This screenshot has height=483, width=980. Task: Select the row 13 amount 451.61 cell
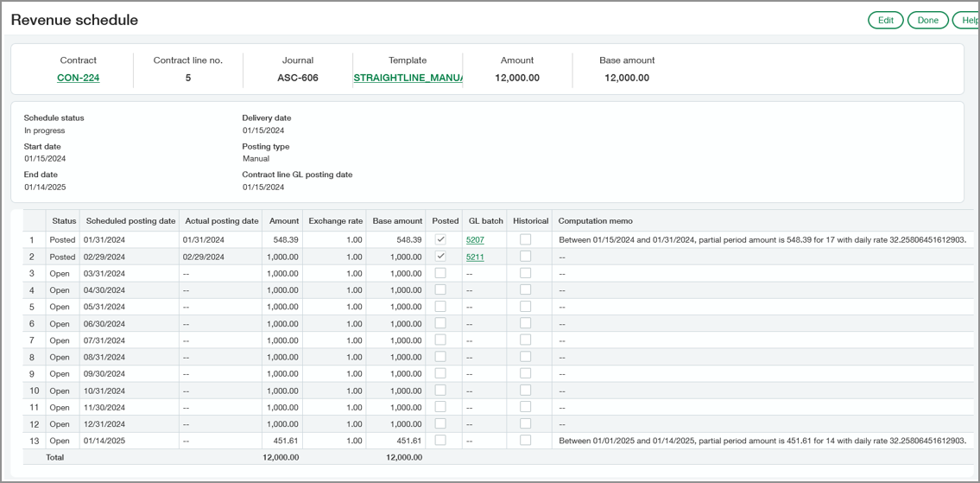pyautogui.click(x=284, y=441)
